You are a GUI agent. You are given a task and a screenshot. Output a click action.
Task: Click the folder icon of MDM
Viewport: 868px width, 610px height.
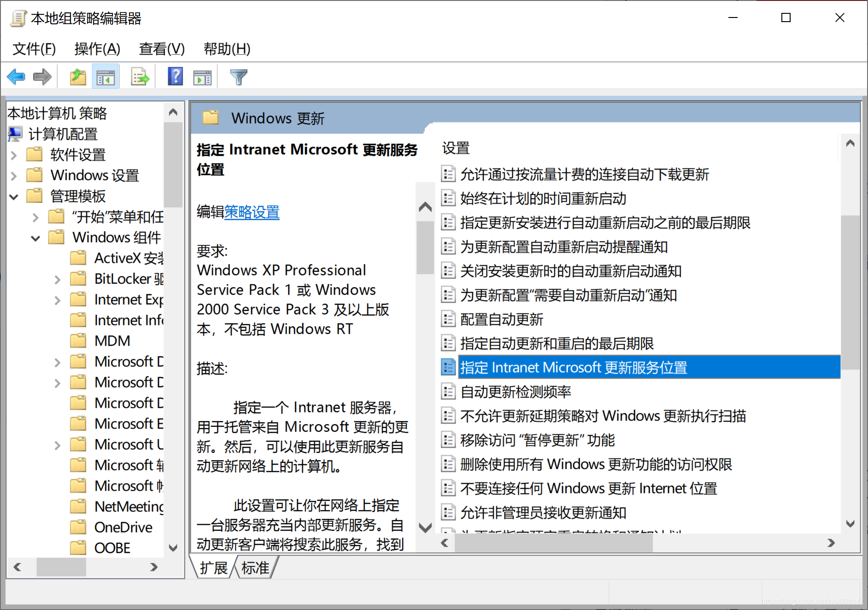tap(78, 340)
